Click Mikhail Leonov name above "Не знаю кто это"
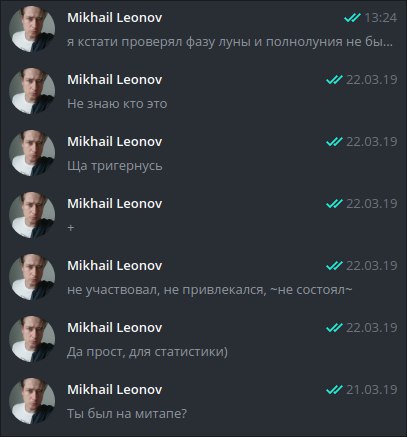This screenshot has height=437, width=407. click(115, 80)
